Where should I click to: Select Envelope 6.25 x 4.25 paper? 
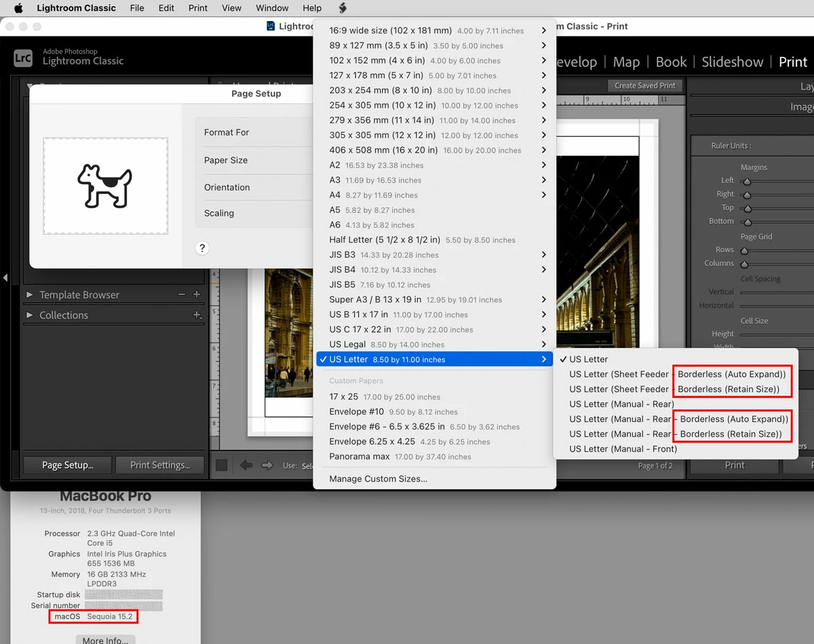[434, 441]
